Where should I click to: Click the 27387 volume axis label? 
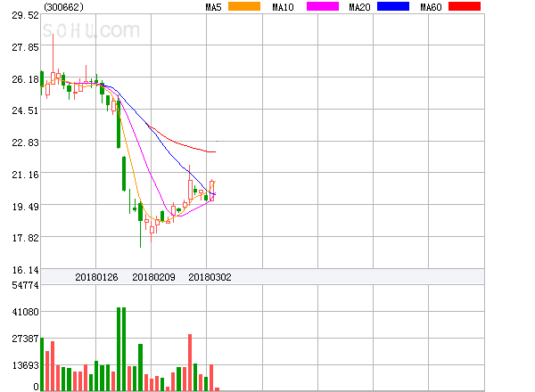[x=25, y=339]
